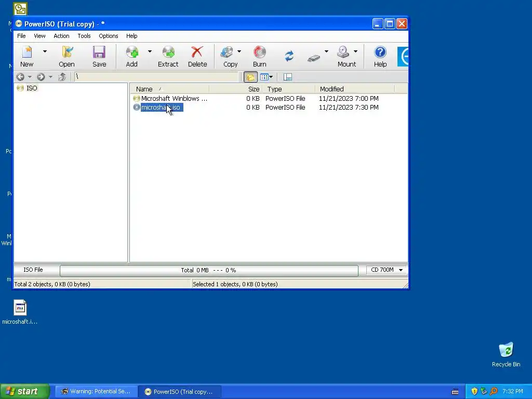Open the New dropdown arrow
Viewport: 532px width, 399px height.
(45, 51)
